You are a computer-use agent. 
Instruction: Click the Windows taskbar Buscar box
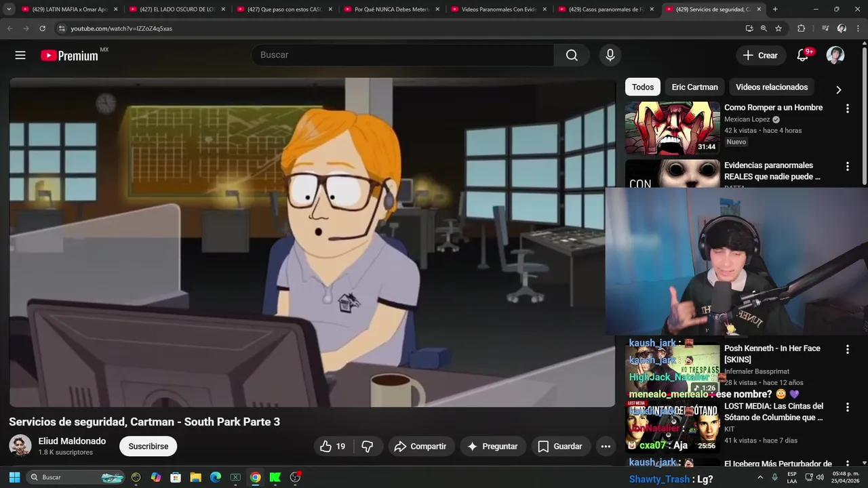[76, 477]
